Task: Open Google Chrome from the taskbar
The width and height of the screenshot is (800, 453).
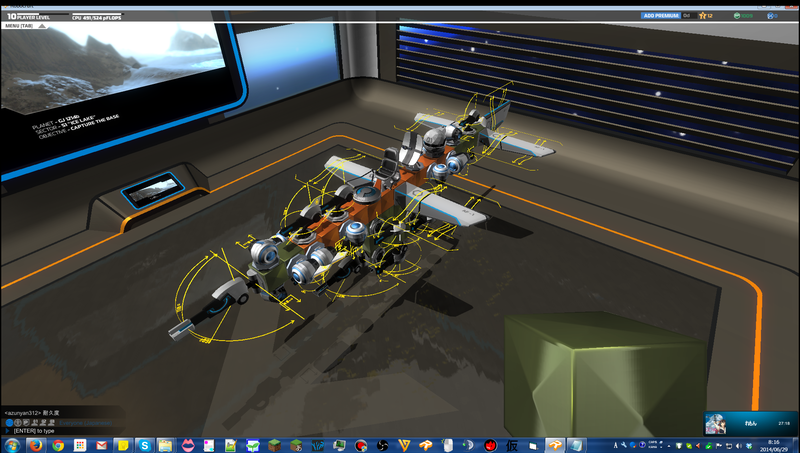Action: click(58, 445)
